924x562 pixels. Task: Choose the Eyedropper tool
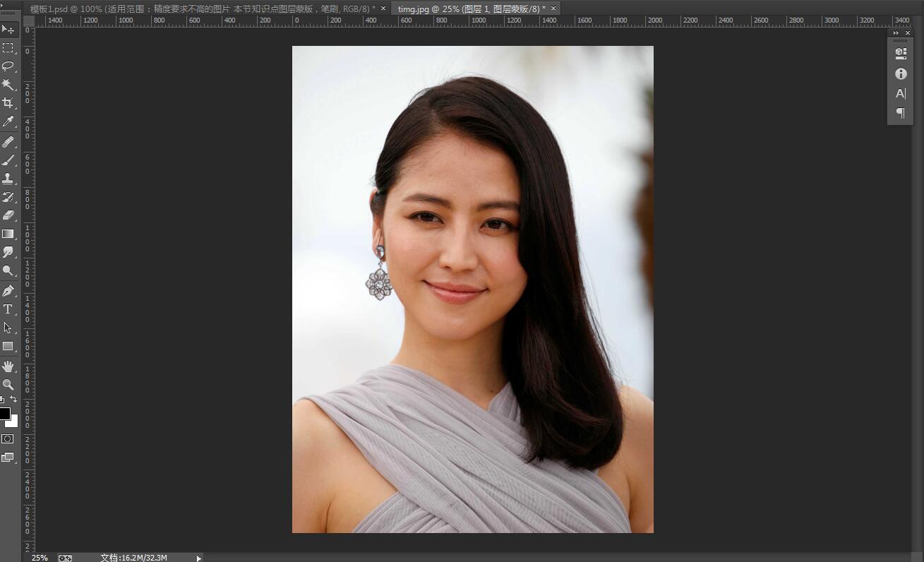(8, 122)
